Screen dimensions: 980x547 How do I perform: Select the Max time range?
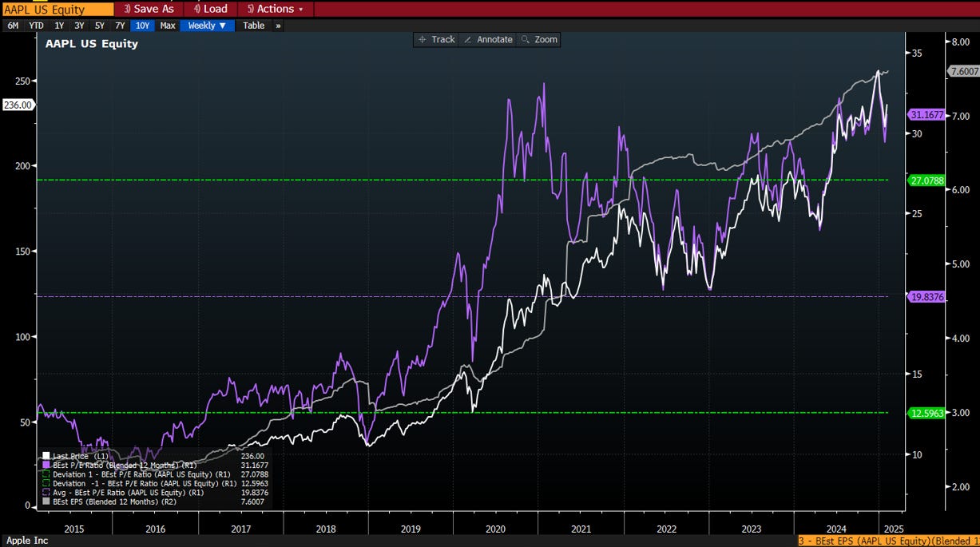point(167,26)
